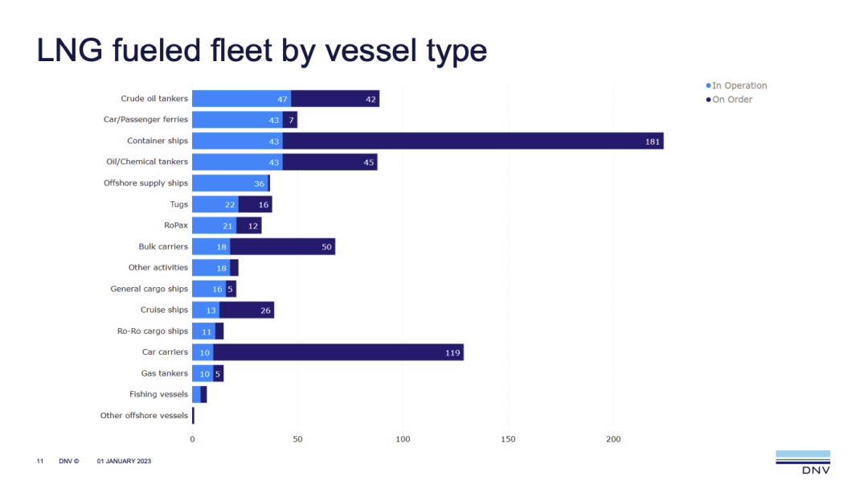Screen dimensions: 868x485
Task: Toggle the On Order legend label
Action: 732,100
